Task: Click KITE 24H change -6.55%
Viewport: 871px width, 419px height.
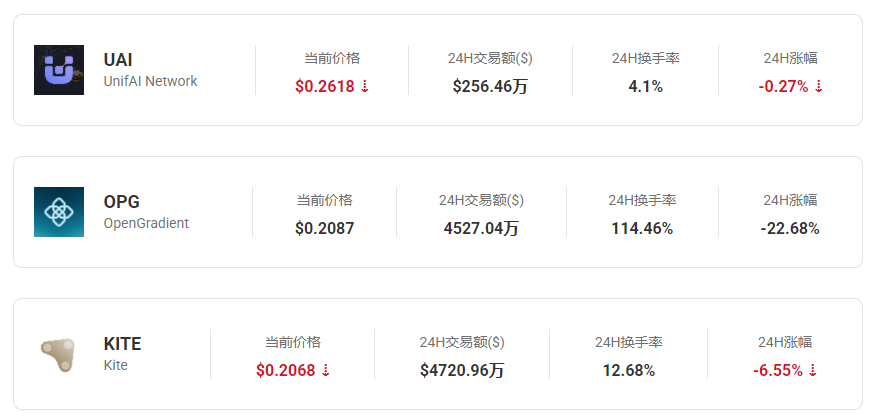Action: (778, 370)
